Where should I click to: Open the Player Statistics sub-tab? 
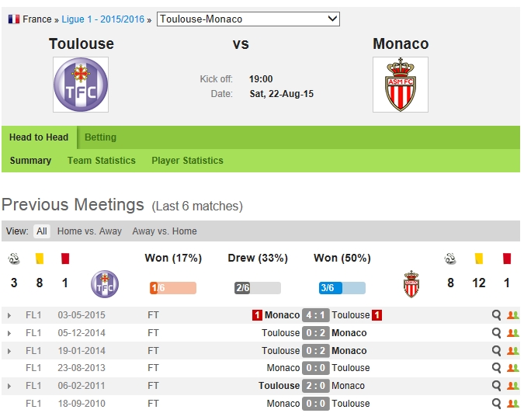pos(187,161)
